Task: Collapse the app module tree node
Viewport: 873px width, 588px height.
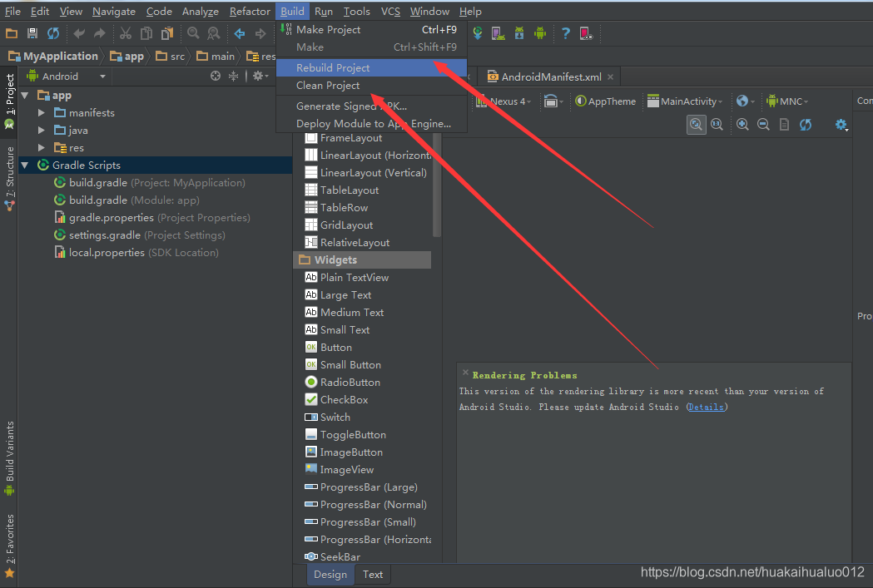Action: click(x=24, y=96)
